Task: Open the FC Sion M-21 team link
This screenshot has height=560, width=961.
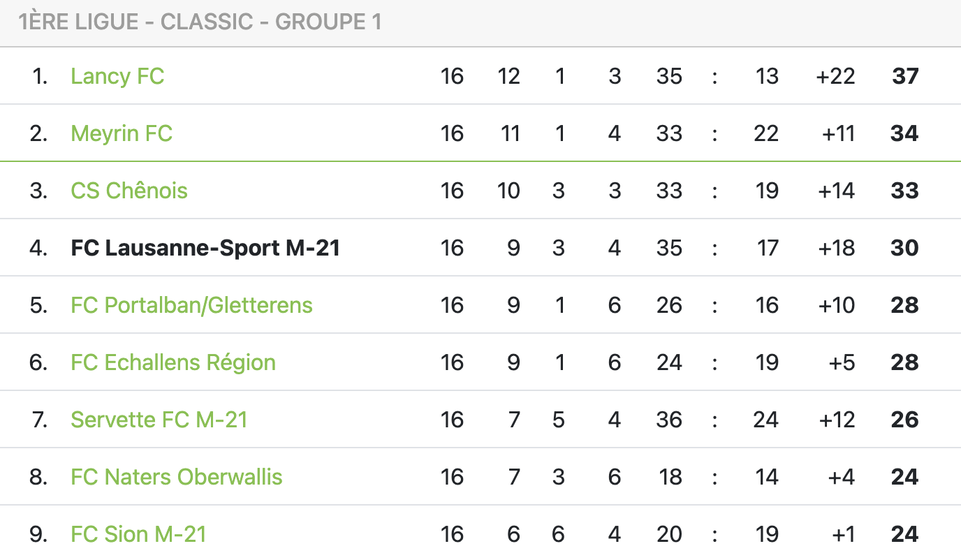Action: (138, 534)
